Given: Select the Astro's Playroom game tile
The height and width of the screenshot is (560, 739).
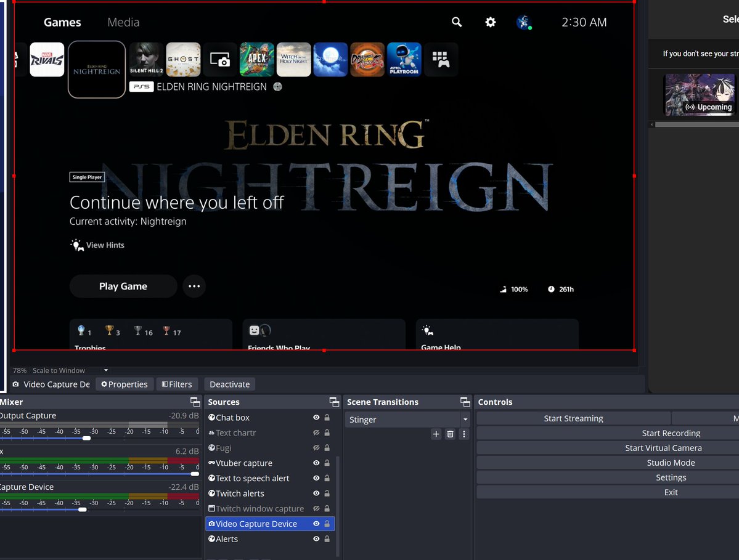Looking at the screenshot, I should 404,59.
